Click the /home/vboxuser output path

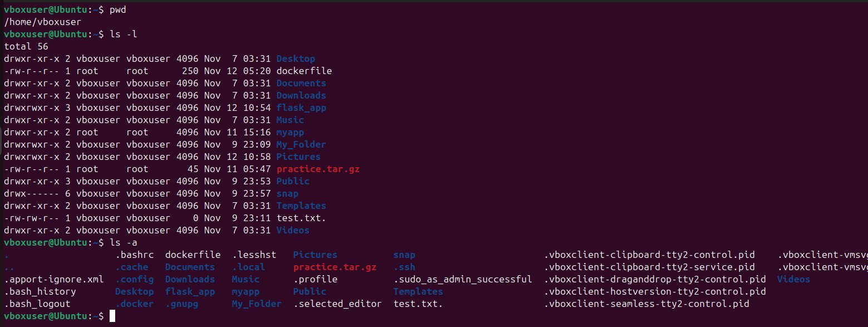[x=42, y=22]
